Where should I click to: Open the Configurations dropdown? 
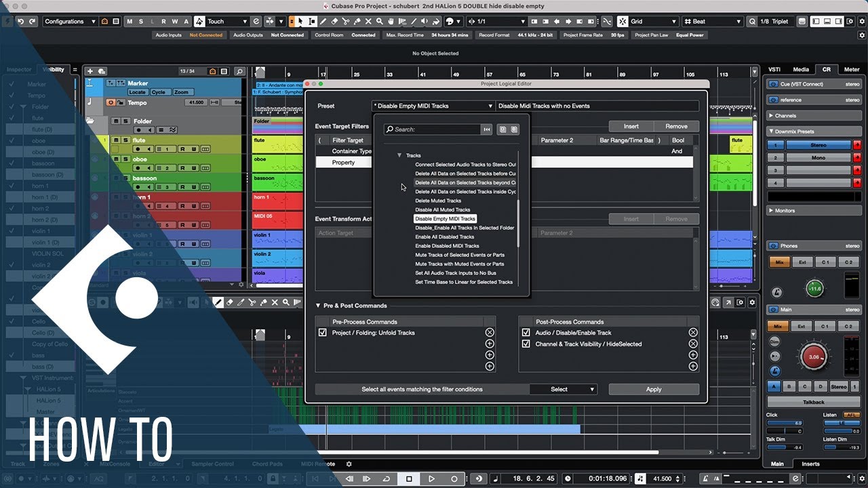pyautogui.click(x=70, y=22)
